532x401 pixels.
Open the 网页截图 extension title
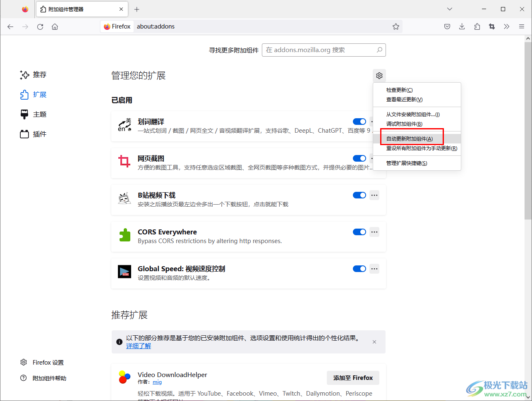[151, 158]
